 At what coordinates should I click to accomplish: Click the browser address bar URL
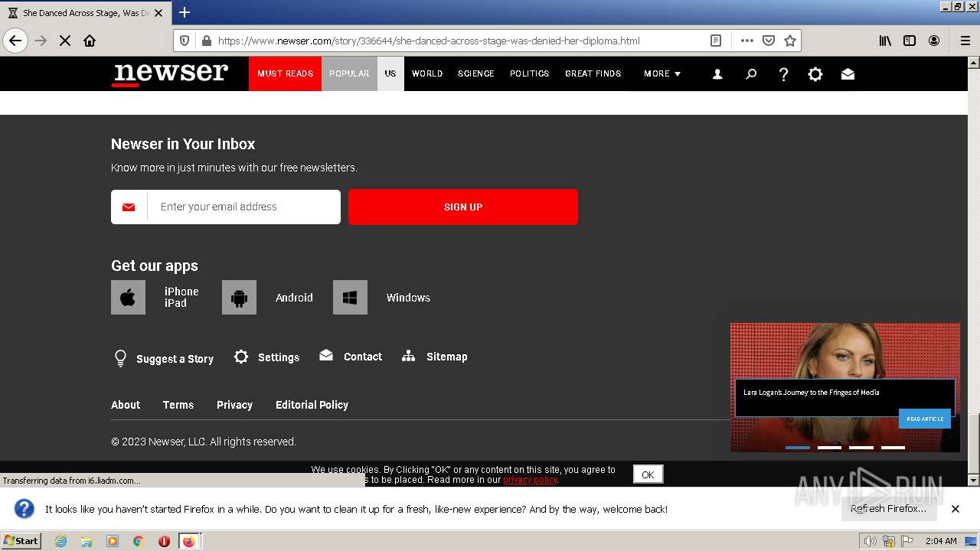coord(429,41)
